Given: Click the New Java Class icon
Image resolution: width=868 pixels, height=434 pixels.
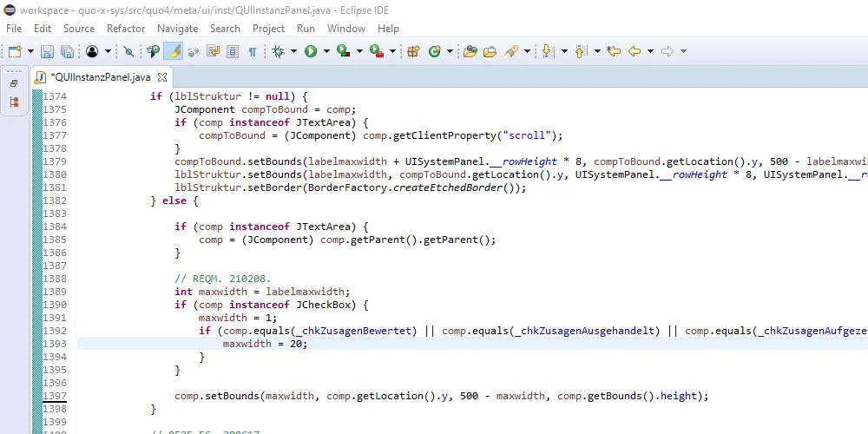Looking at the screenshot, I should [x=435, y=51].
